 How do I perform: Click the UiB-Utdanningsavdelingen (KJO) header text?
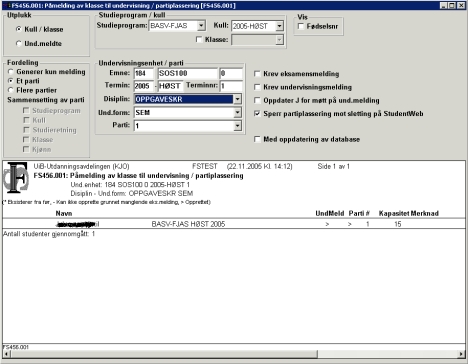point(81,166)
